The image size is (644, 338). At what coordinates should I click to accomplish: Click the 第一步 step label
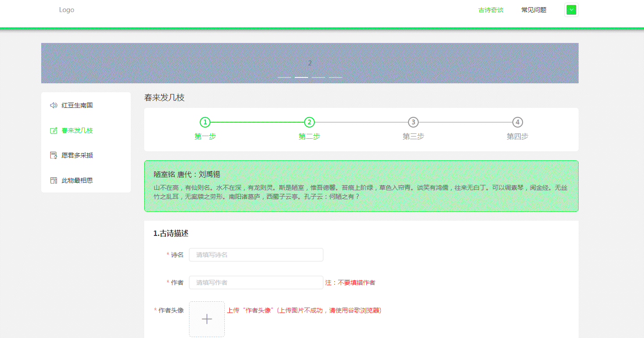[205, 137]
